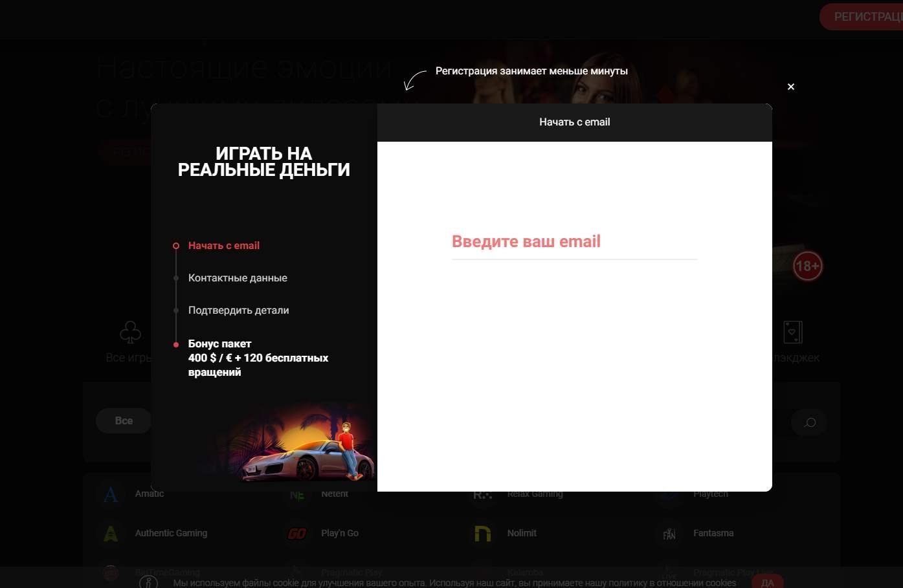Viewport: 903px width, 588px height.
Task: Click the Play'n Go logo icon
Action: pyautogui.click(x=297, y=534)
